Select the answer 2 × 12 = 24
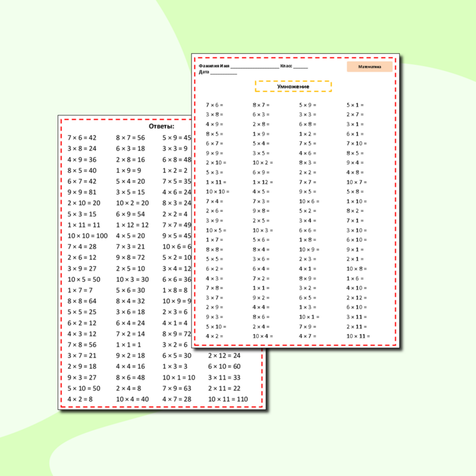The height and width of the screenshot is (476, 476). point(223,356)
